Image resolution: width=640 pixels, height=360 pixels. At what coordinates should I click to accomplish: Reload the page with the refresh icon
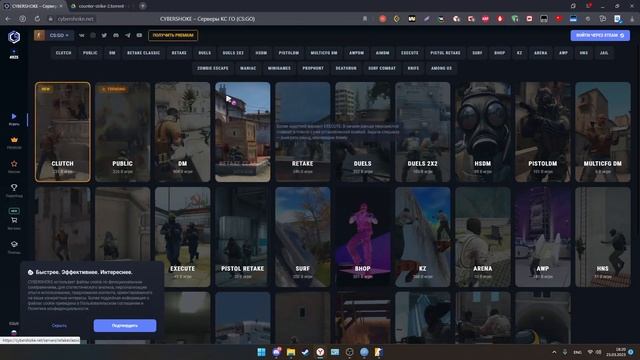coord(37,19)
